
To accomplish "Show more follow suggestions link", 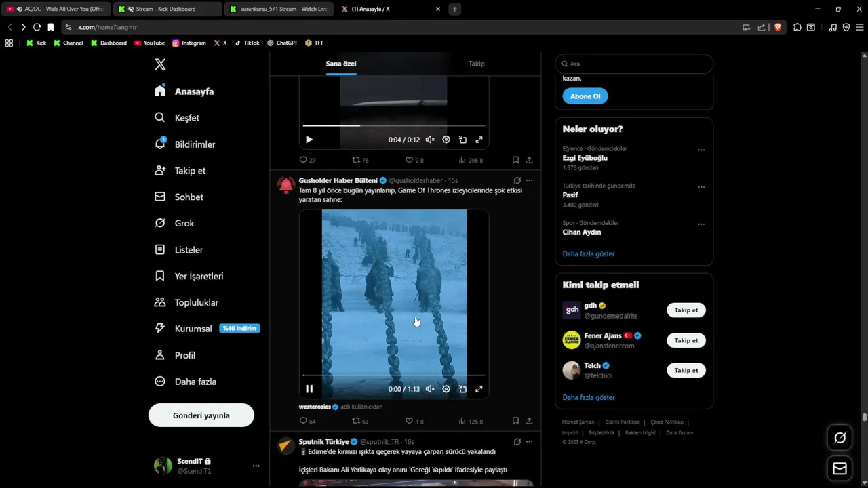I will tap(589, 397).
